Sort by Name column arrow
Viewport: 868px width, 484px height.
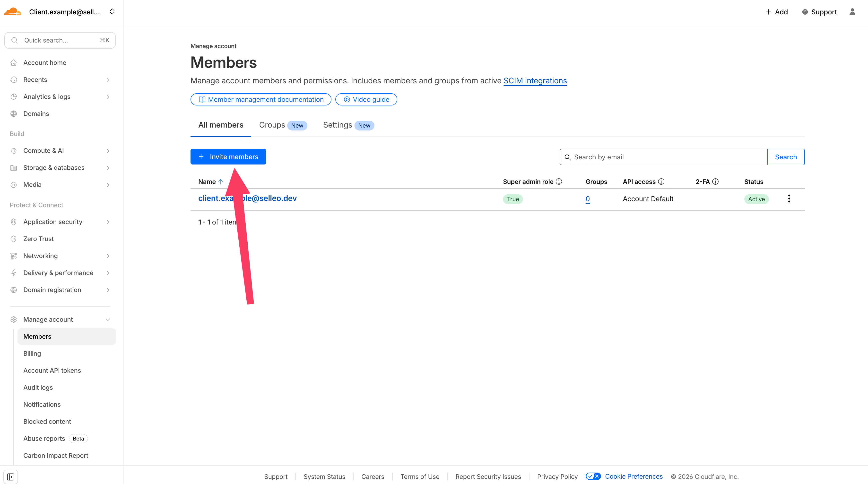click(221, 181)
